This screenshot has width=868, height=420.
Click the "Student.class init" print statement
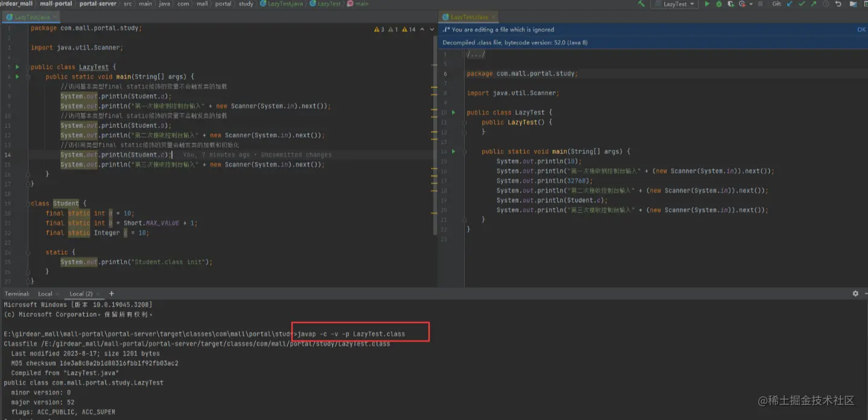click(x=136, y=262)
